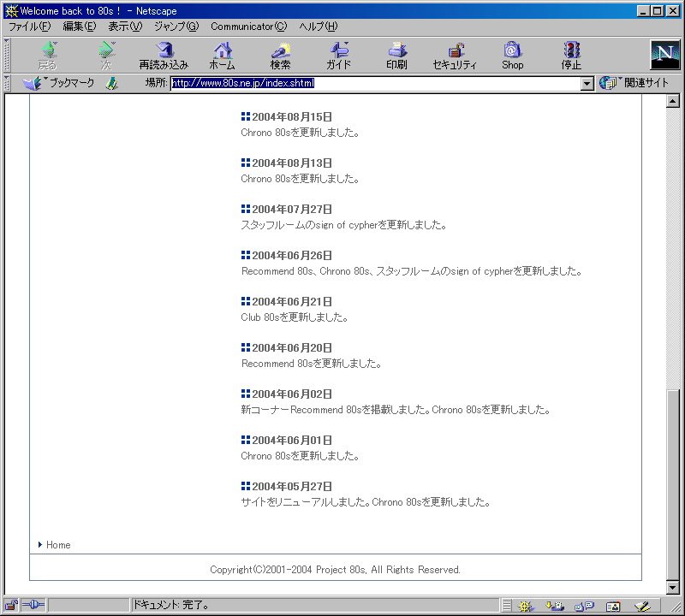Click the 2004年07月27日 heading

coord(292,210)
